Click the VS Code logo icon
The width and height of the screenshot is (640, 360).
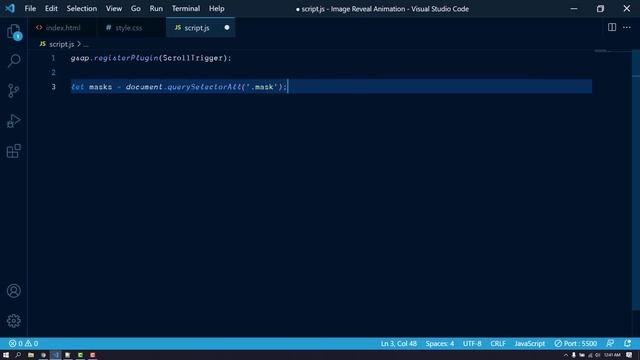(x=10, y=8)
